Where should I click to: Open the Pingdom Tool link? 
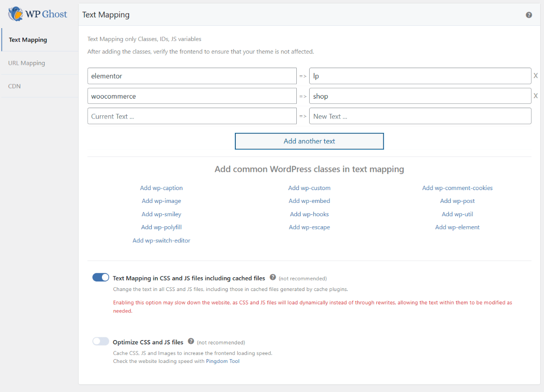[x=222, y=361]
